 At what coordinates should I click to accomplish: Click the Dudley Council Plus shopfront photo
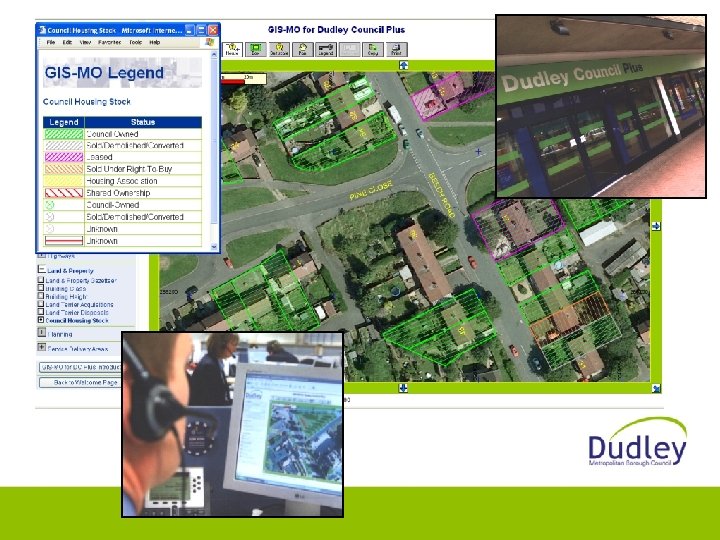[x=601, y=106]
